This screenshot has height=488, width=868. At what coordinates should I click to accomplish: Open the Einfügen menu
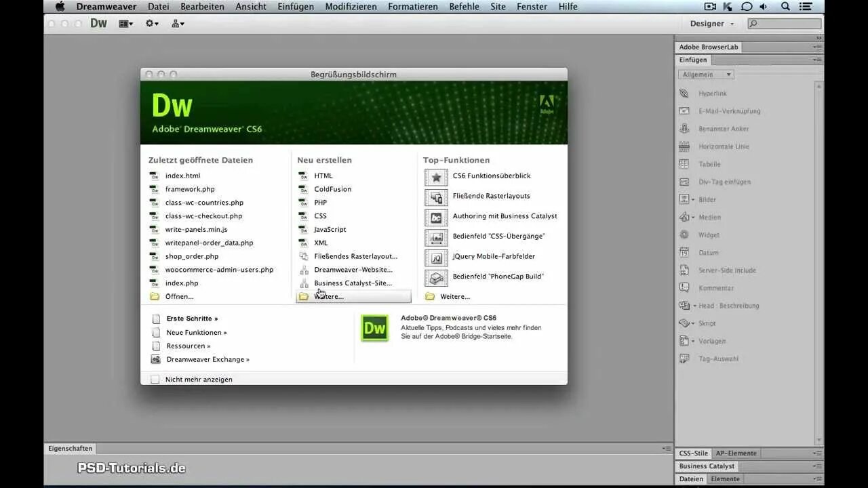(296, 6)
